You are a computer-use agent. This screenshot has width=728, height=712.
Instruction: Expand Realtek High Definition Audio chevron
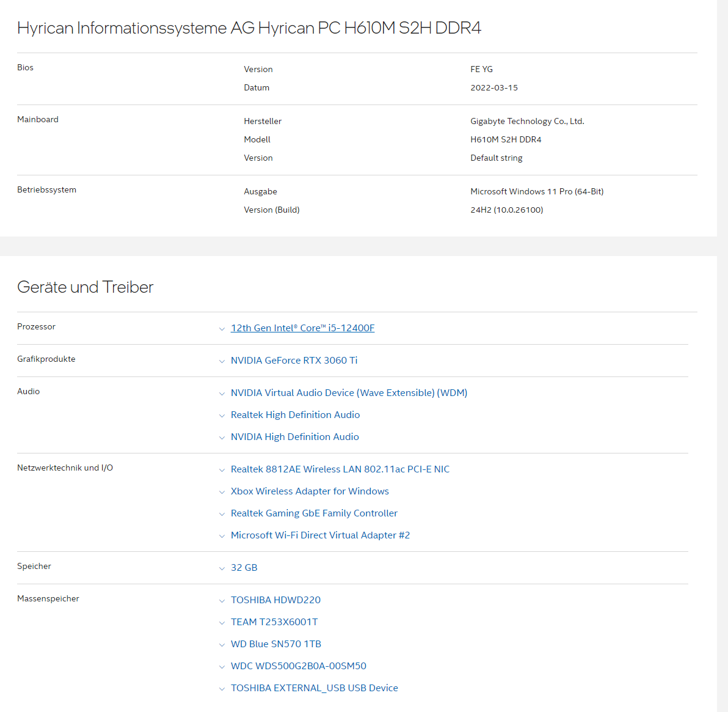222,416
